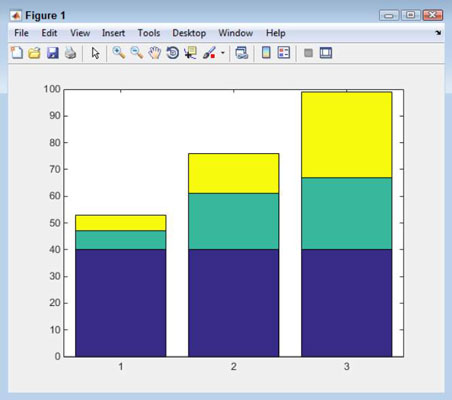The height and width of the screenshot is (400, 452).
Task: Insert a legend using the toolbar icon
Action: 284,53
